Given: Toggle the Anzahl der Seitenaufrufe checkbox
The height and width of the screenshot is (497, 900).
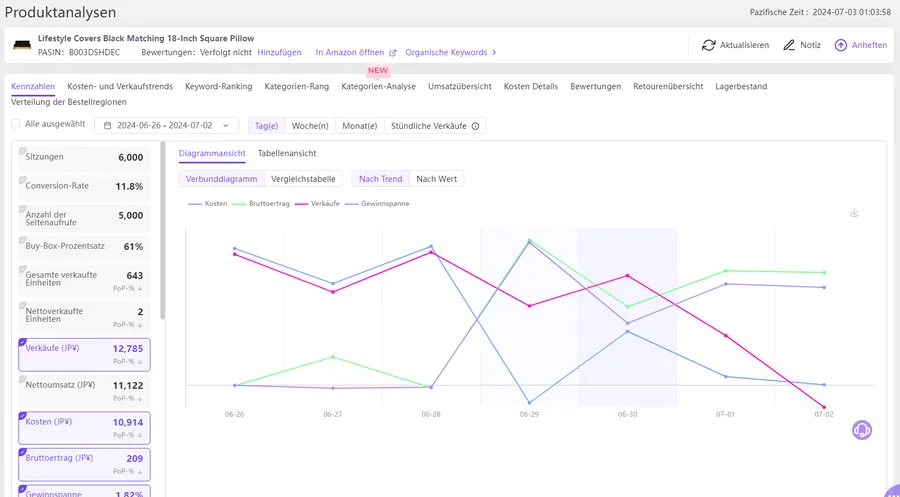Looking at the screenshot, I should 22,209.
